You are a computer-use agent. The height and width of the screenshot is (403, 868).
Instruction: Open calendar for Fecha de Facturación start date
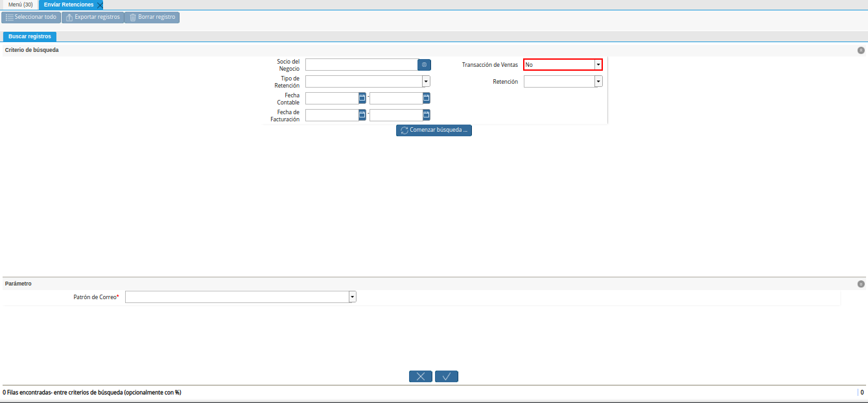[362, 115]
